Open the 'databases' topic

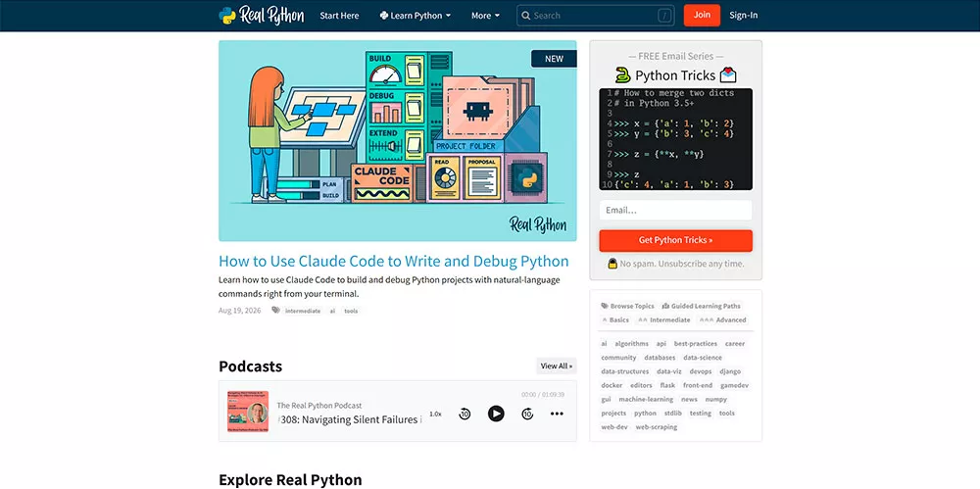[x=660, y=358]
